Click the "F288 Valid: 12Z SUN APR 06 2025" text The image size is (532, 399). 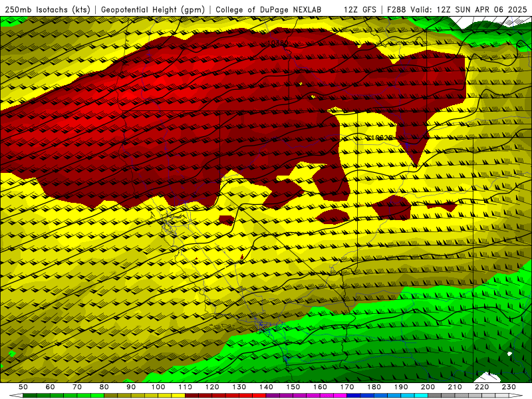tap(457, 10)
